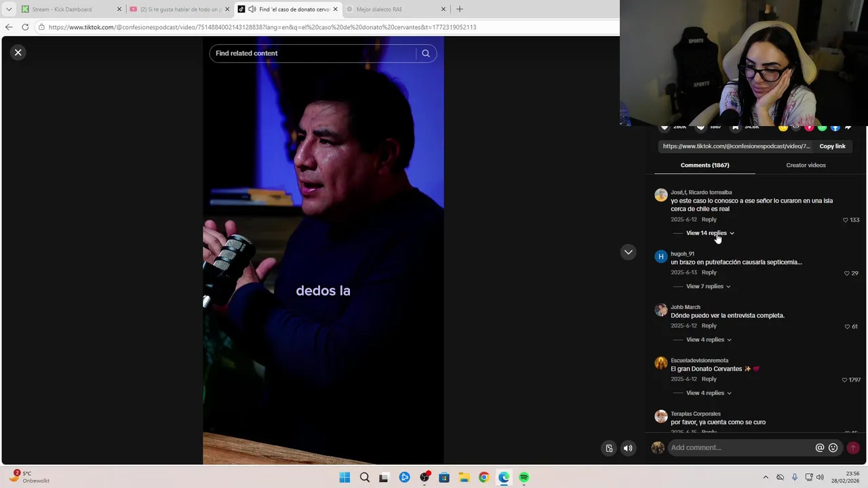Go back in browser
The height and width of the screenshot is (488, 868).
click(x=9, y=27)
